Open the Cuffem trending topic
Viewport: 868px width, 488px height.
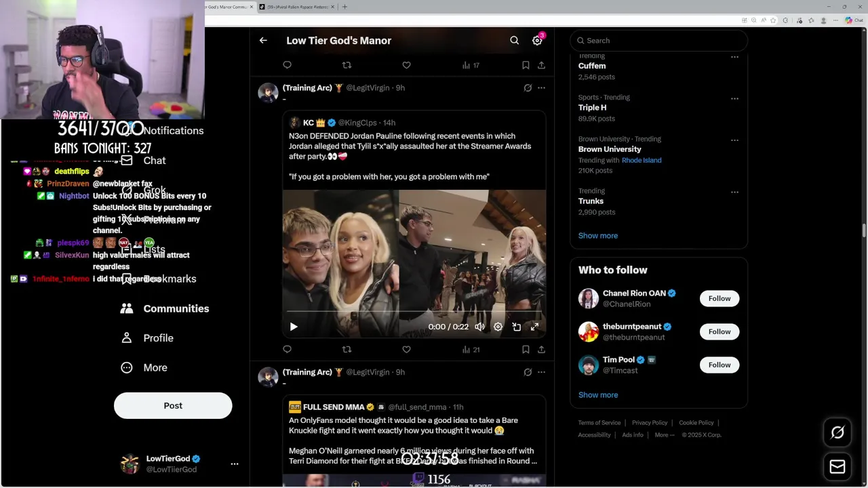tap(592, 66)
